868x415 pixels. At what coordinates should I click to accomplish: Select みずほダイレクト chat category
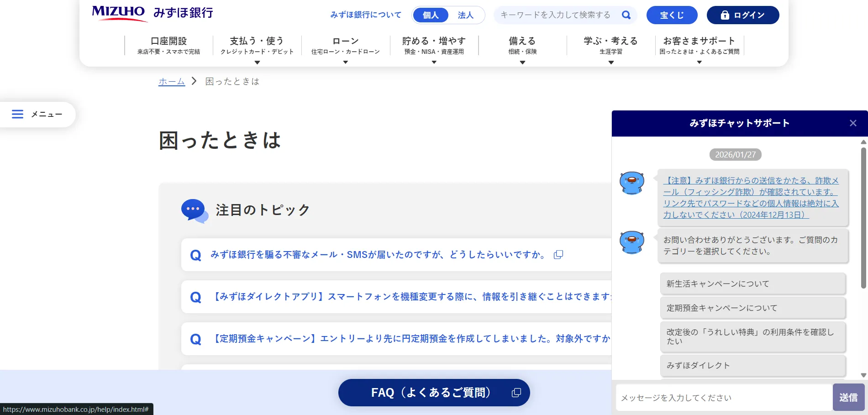pos(752,366)
